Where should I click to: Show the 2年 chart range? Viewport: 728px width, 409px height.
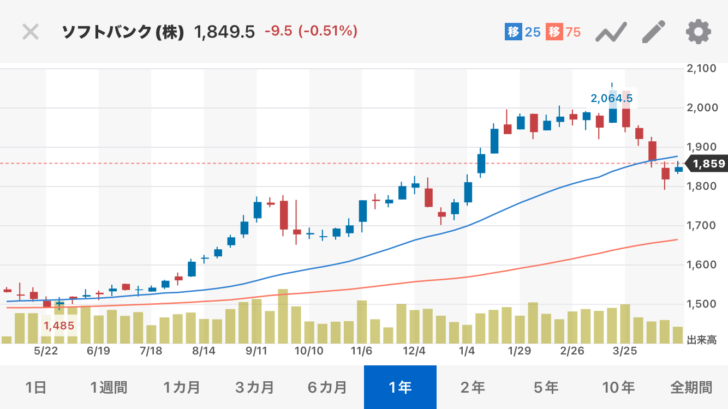(473, 387)
